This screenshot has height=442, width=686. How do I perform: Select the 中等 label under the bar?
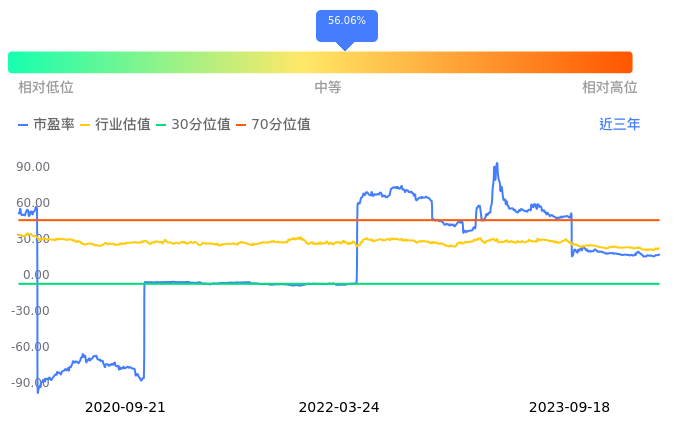click(328, 88)
